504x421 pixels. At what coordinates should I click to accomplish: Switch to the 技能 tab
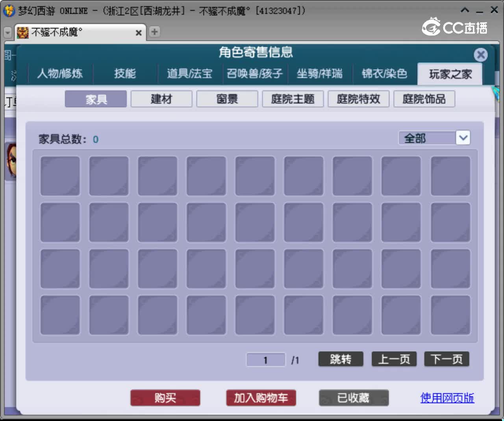pyautogui.click(x=125, y=74)
